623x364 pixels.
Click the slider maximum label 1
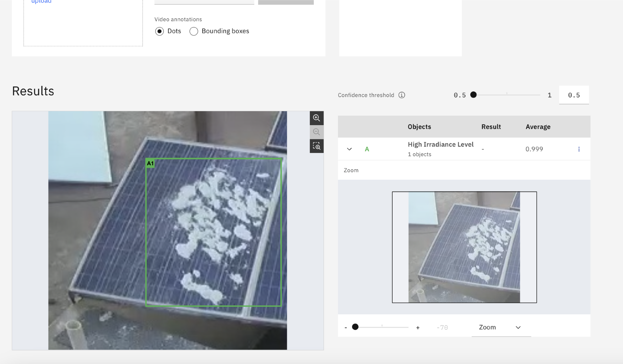pos(549,95)
